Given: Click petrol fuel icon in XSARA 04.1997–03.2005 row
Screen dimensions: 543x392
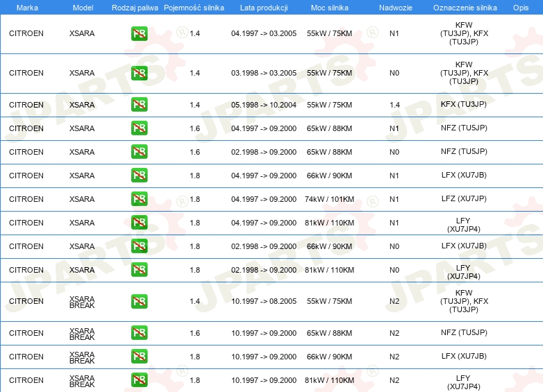Looking at the screenshot, I should click(x=139, y=33).
